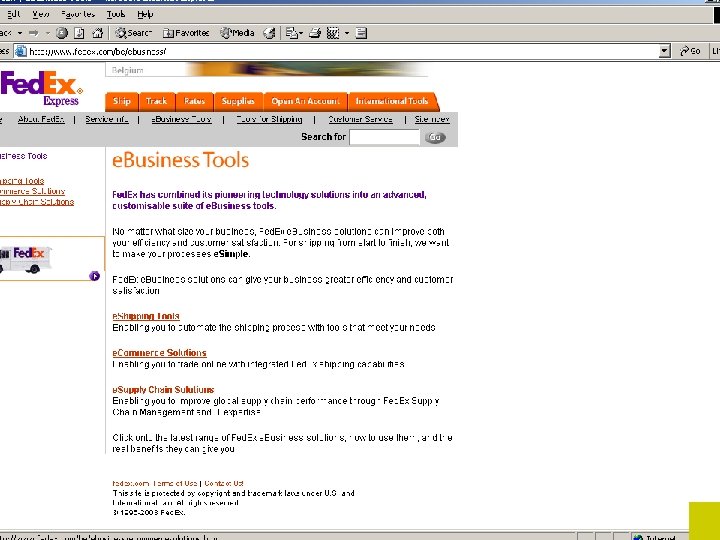This screenshot has height=540, width=720.
Task: Open the Edit menu
Action: tap(13, 14)
